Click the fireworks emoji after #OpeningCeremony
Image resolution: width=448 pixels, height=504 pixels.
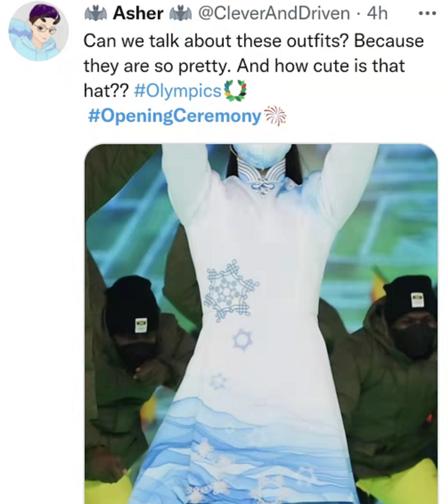tap(275, 115)
